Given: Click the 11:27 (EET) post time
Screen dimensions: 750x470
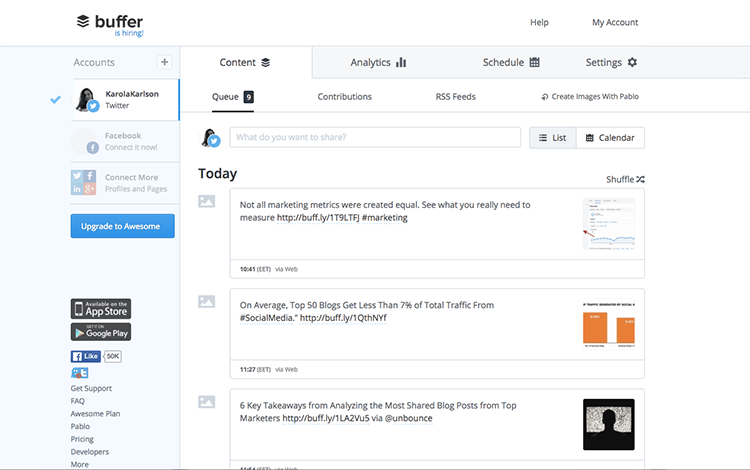Looking at the screenshot, I should pos(255,370).
